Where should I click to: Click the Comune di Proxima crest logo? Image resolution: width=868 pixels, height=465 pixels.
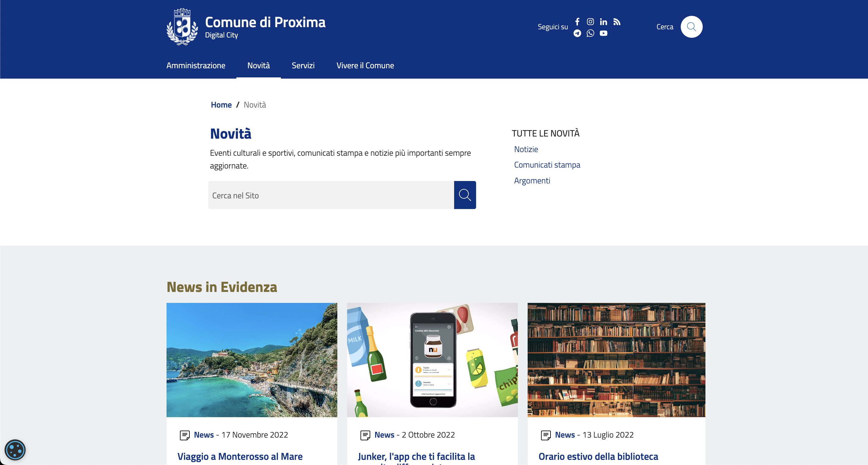(182, 27)
